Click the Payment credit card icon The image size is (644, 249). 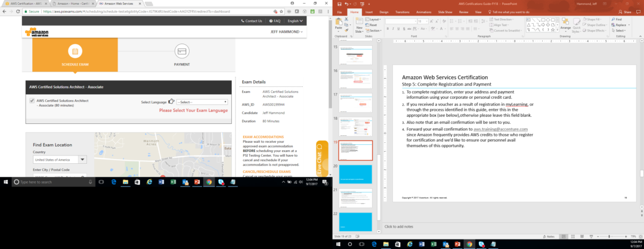click(x=182, y=51)
